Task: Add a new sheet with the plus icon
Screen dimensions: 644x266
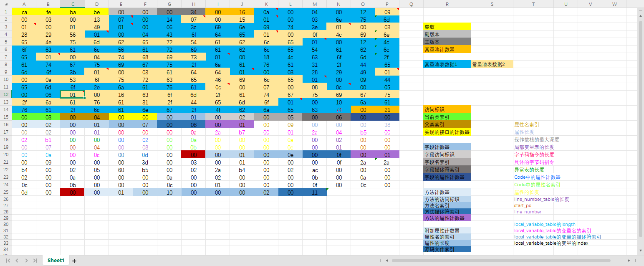Action: click(74, 261)
